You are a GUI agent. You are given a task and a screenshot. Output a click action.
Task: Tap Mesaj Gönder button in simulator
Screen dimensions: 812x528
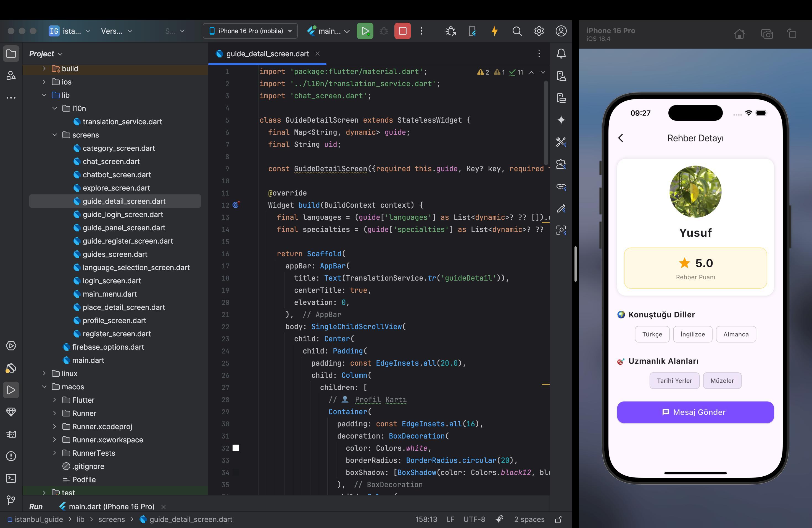695,412
